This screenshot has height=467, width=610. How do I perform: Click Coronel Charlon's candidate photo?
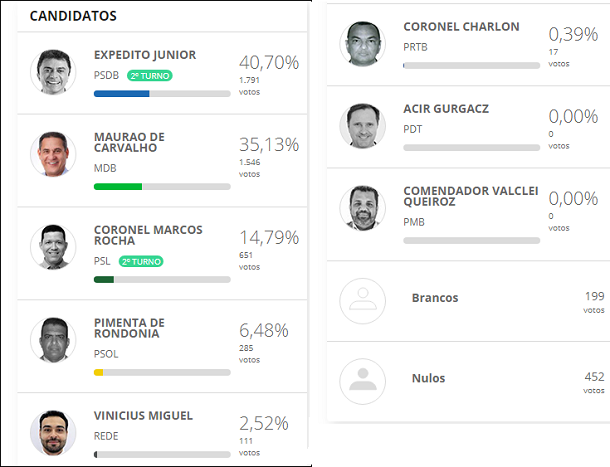pyautogui.click(x=363, y=44)
